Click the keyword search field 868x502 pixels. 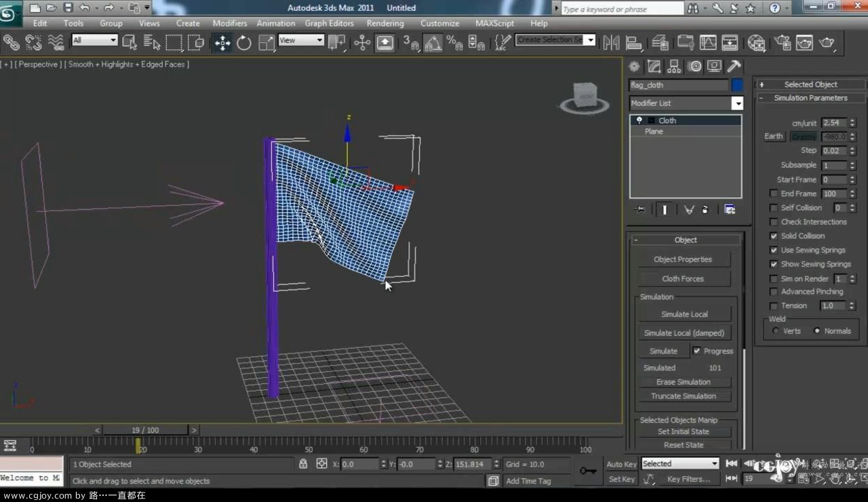click(623, 9)
